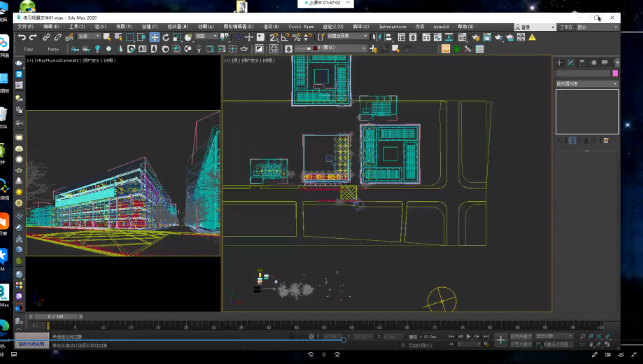Open the modifier list dropdown
Image resolution: width=643 pixels, height=364 pixels.
[587, 84]
